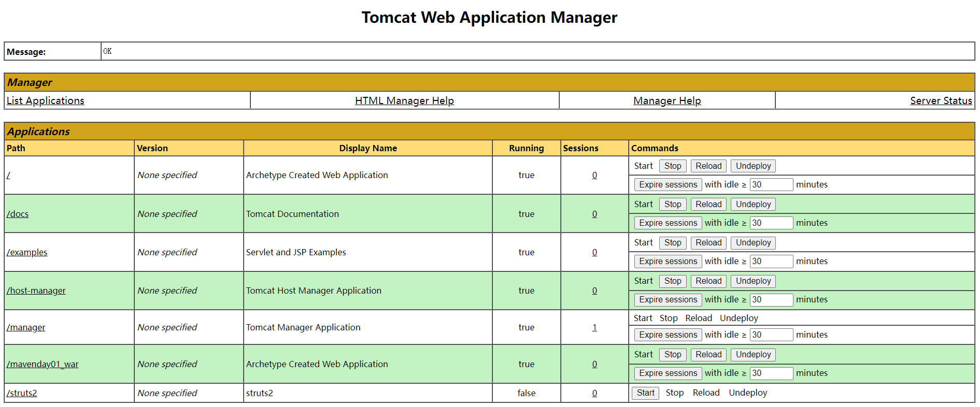Open the /mavenday01_war path link

42,364
